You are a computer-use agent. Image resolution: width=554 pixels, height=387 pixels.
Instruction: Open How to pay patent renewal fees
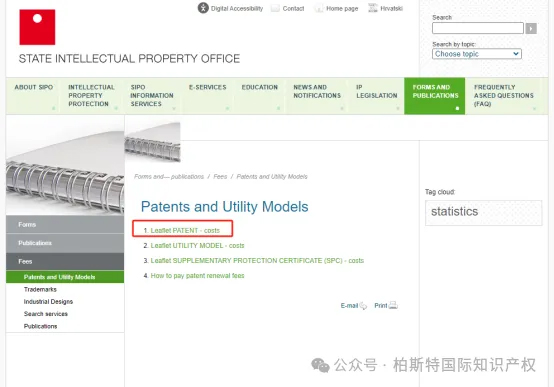[198, 276]
